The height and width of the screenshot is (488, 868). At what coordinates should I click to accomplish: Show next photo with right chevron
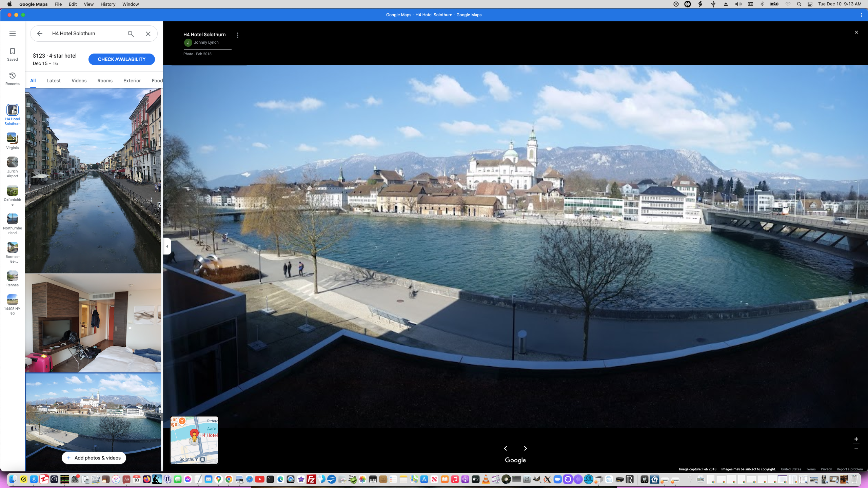point(526,448)
